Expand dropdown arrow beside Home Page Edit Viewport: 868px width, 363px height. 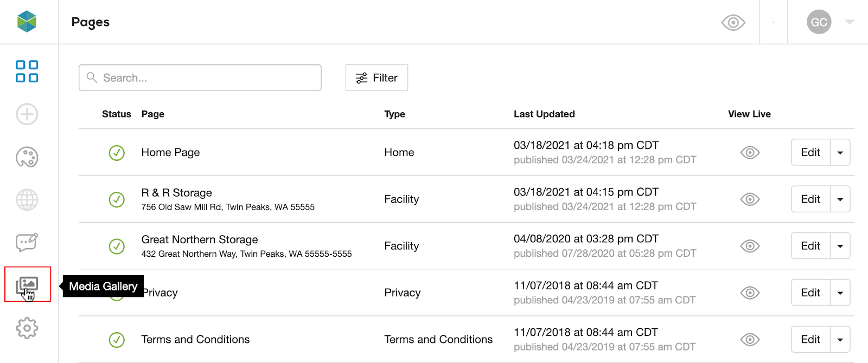[840, 153]
